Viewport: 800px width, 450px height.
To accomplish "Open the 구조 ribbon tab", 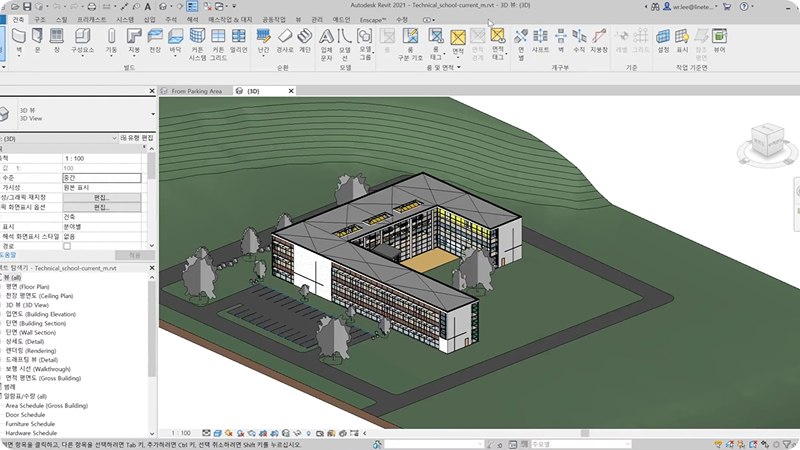I will click(39, 19).
